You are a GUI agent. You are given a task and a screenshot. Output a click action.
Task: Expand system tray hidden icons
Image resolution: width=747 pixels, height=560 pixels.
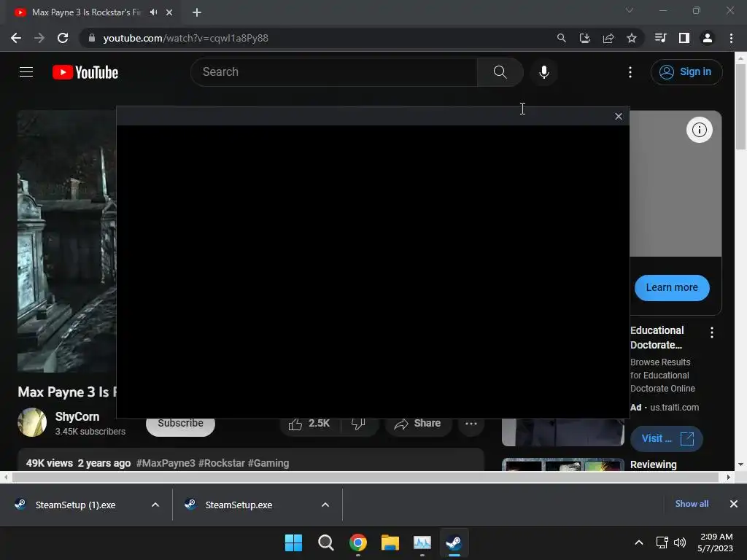pos(639,542)
